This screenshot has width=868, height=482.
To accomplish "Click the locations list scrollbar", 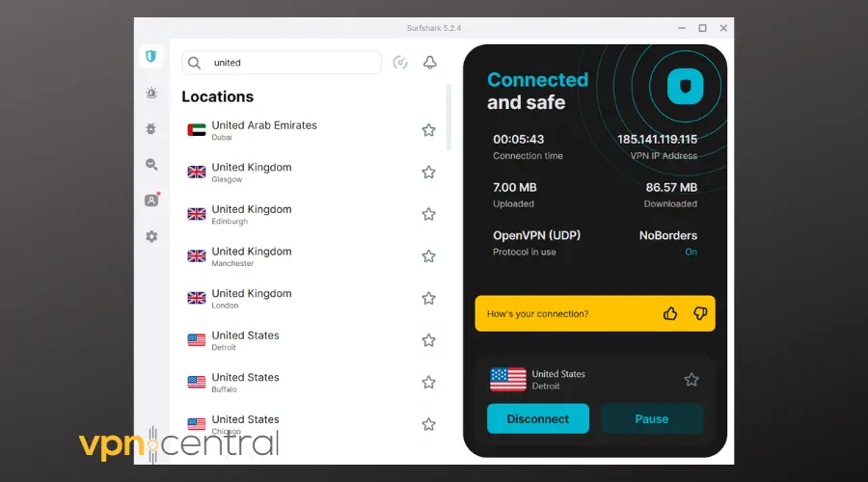I will click(x=448, y=116).
